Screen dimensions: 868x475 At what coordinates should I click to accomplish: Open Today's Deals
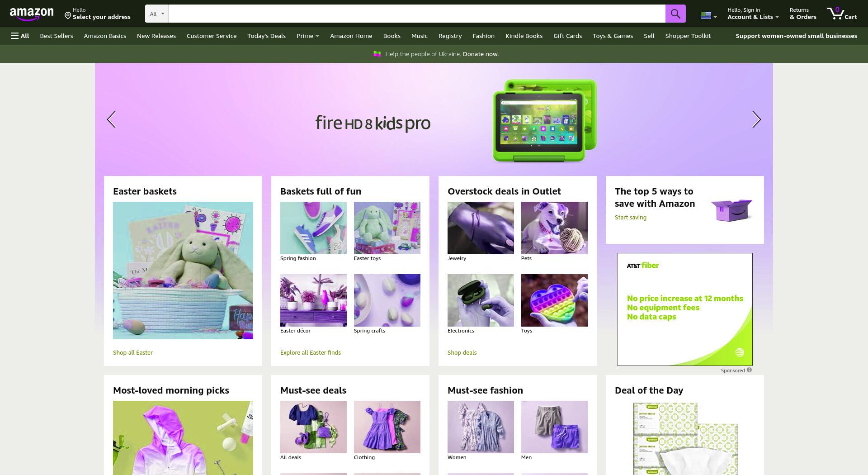[x=266, y=36]
